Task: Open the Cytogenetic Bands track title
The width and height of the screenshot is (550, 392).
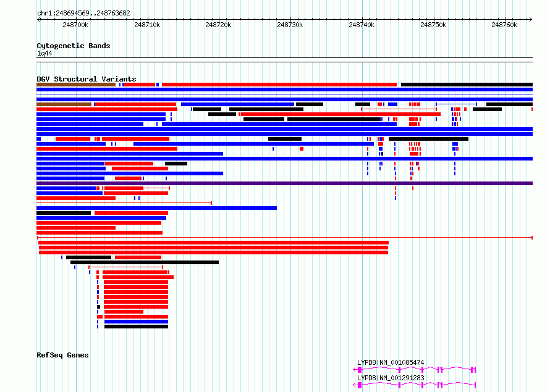Action: pyautogui.click(x=74, y=46)
